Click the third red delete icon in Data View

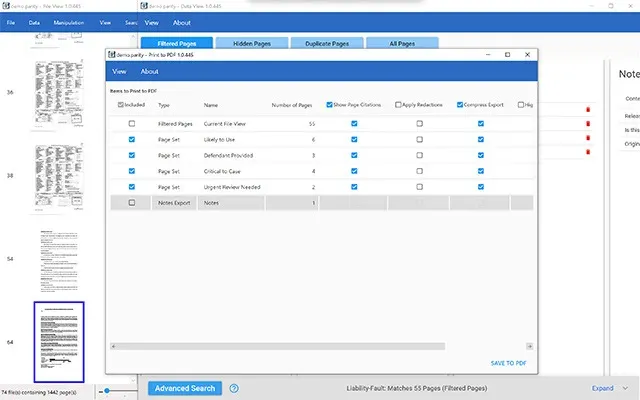[x=588, y=138]
